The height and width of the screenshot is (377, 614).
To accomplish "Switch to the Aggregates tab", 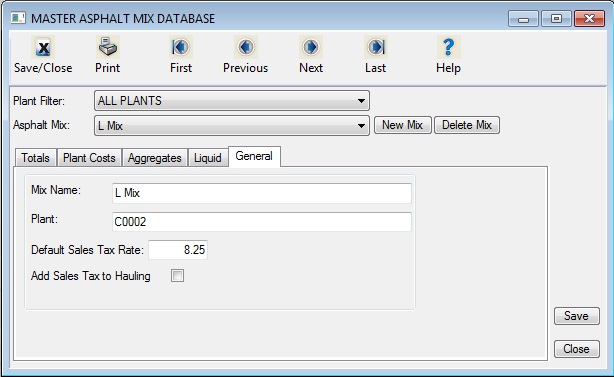I will coord(155,158).
